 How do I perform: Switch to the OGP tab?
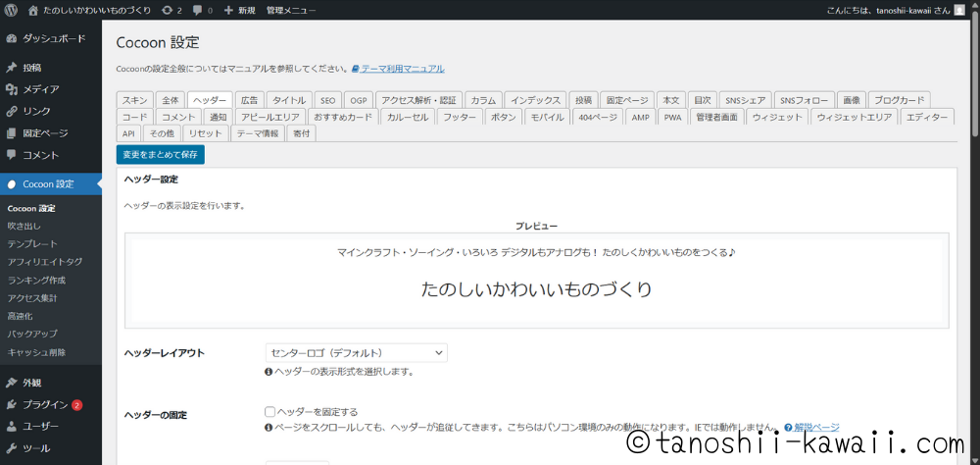pyautogui.click(x=359, y=100)
